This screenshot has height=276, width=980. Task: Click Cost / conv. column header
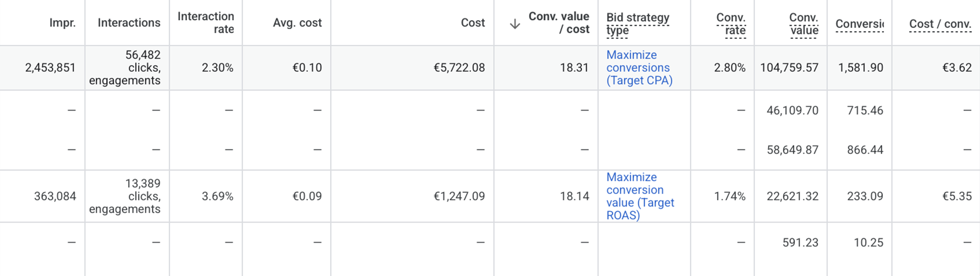[940, 24]
